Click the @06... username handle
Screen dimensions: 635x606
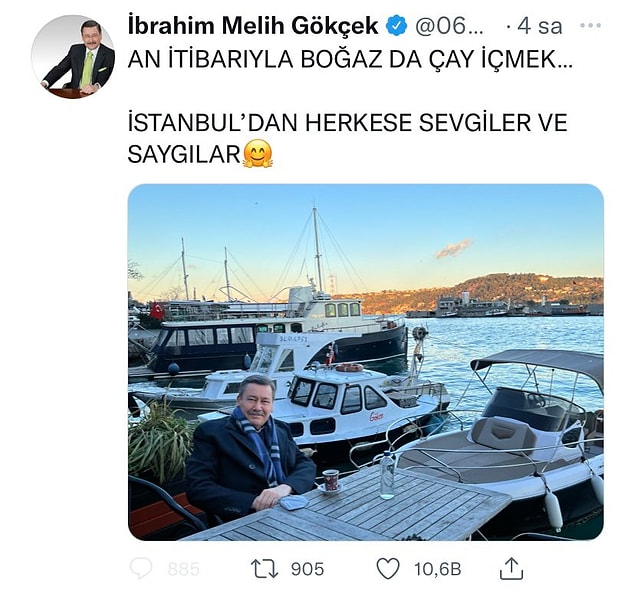(x=449, y=26)
